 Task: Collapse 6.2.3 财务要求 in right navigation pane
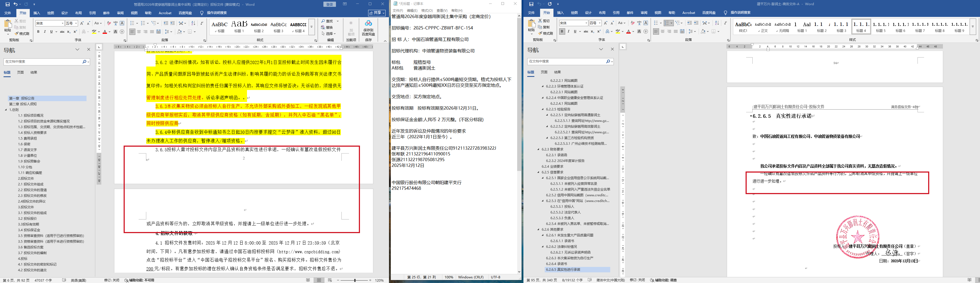click(x=538, y=149)
